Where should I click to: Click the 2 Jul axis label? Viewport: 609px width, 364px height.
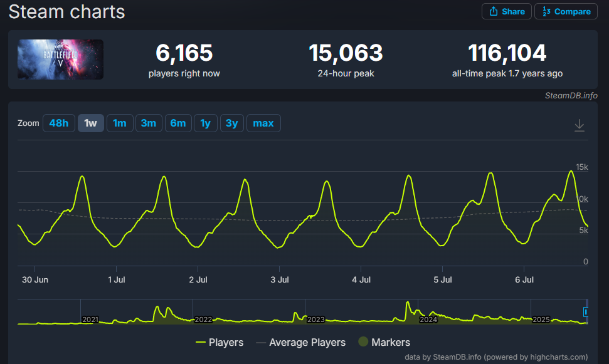point(198,279)
